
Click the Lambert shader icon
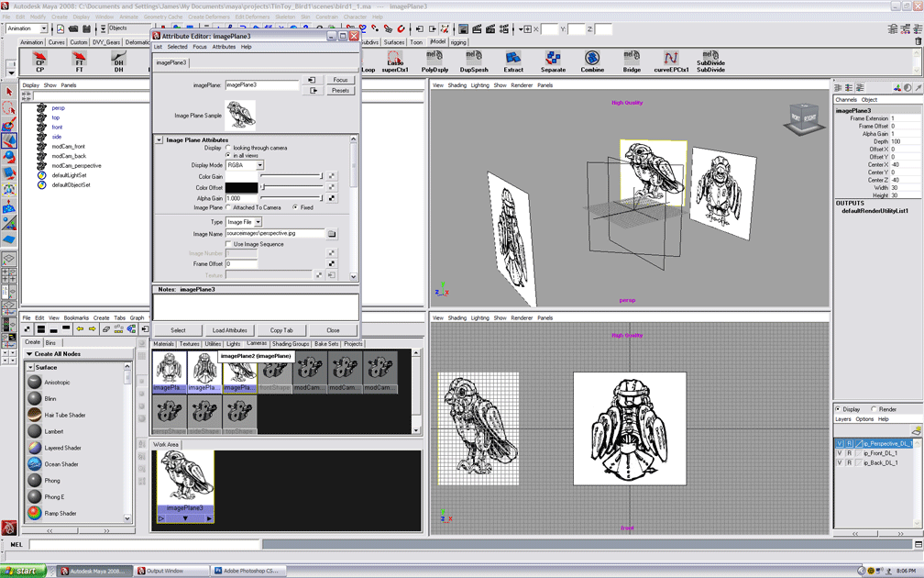(35, 431)
